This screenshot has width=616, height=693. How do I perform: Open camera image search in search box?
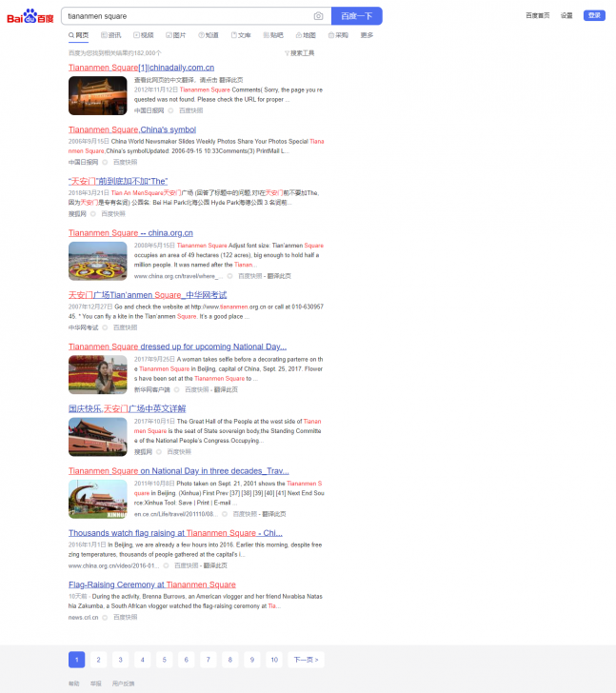point(318,16)
